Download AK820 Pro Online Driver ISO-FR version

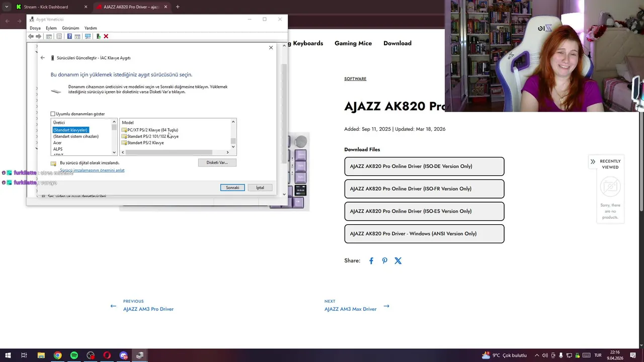(x=424, y=189)
